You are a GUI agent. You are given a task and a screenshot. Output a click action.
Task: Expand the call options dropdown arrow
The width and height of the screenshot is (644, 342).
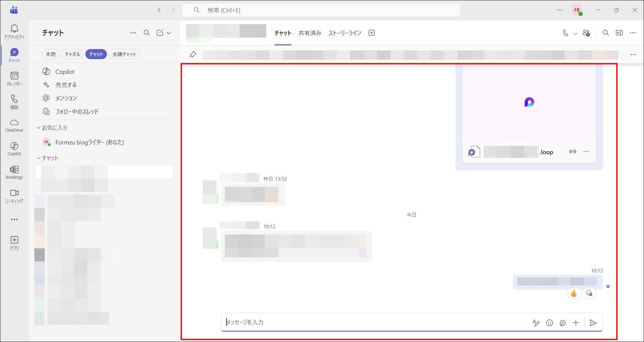click(575, 33)
